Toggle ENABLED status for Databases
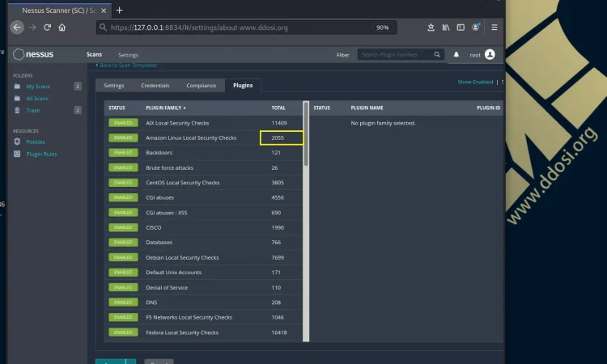The image size is (607, 364). pyautogui.click(x=123, y=242)
